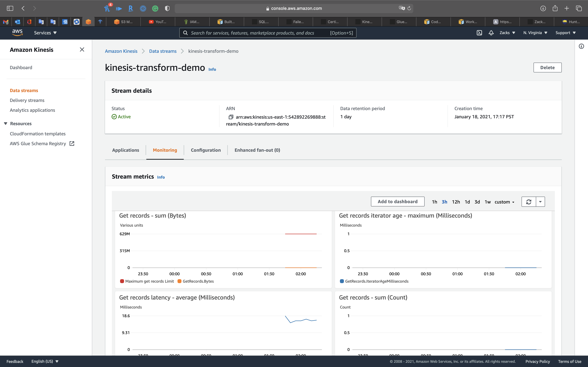Open AWS CloudShell icon in top bar
This screenshot has width=588, height=367.
[479, 33]
